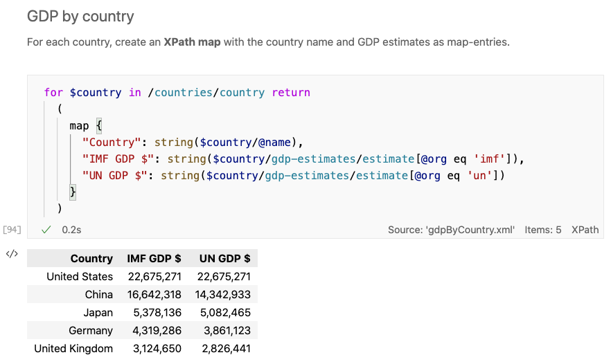
Task: Click the UN GDP $ column header
Action: click(224, 259)
